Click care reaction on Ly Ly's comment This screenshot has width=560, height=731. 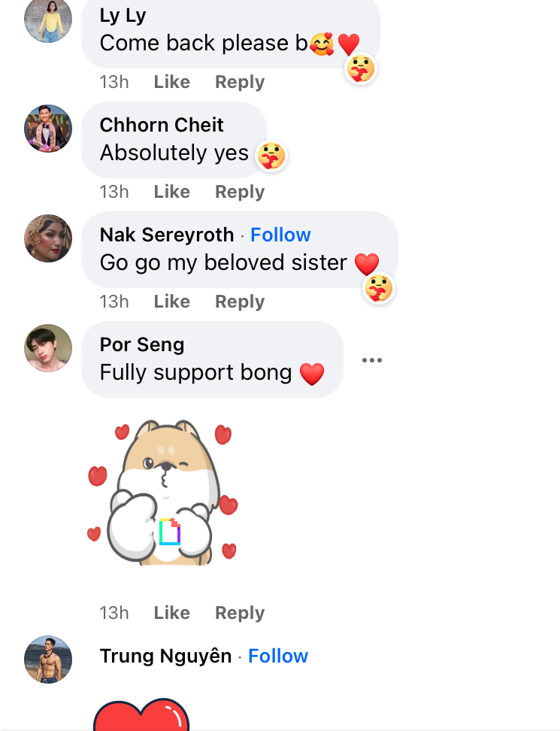(360, 69)
